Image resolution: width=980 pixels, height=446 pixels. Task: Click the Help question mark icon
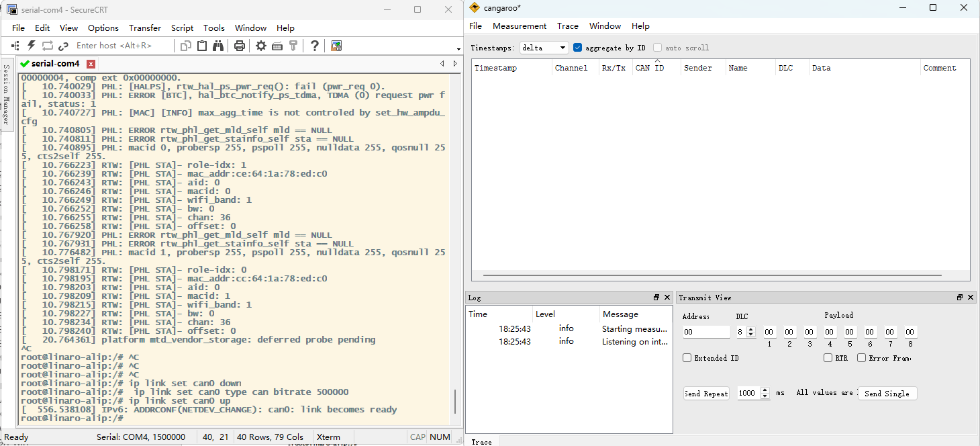[314, 46]
